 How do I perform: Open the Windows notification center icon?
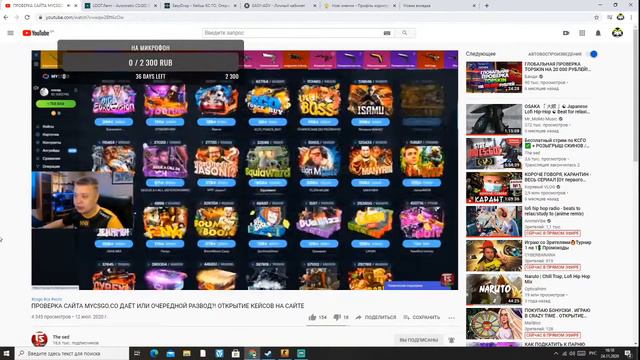(628, 353)
